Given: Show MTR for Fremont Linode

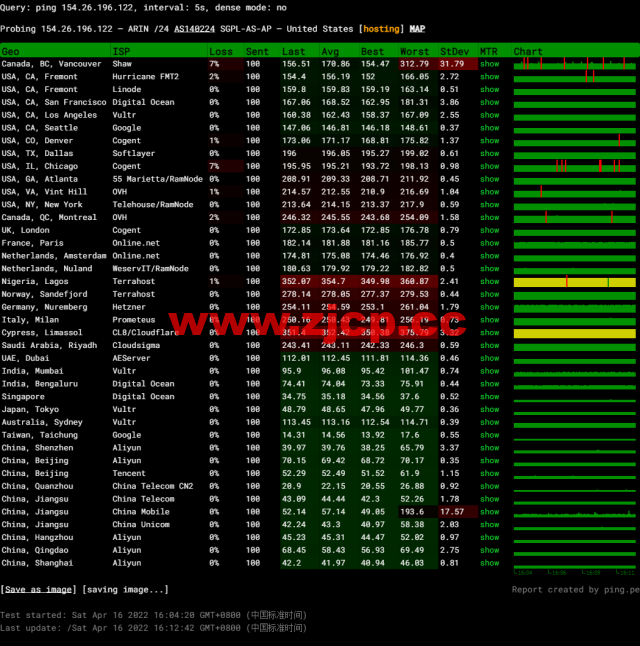Looking at the screenshot, I should [490, 89].
